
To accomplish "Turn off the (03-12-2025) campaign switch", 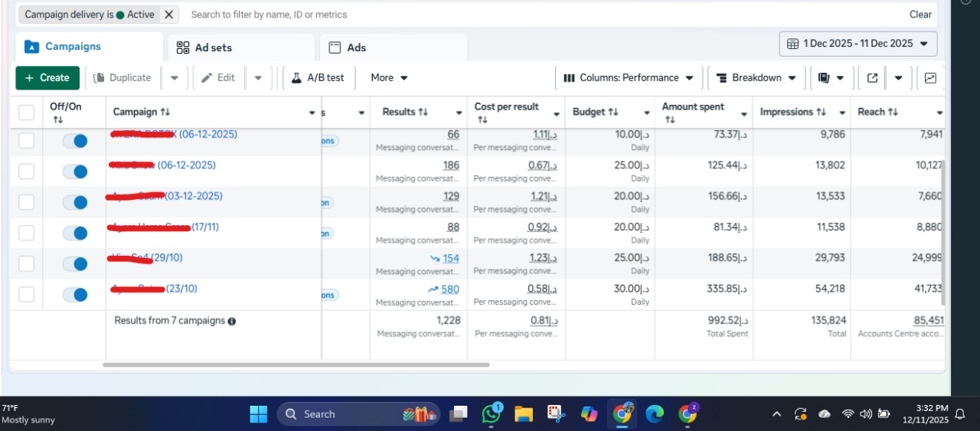I will 75,202.
